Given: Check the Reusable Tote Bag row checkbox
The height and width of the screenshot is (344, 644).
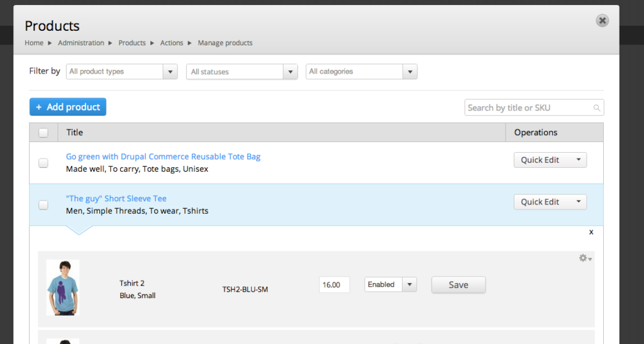Looking at the screenshot, I should point(43,163).
